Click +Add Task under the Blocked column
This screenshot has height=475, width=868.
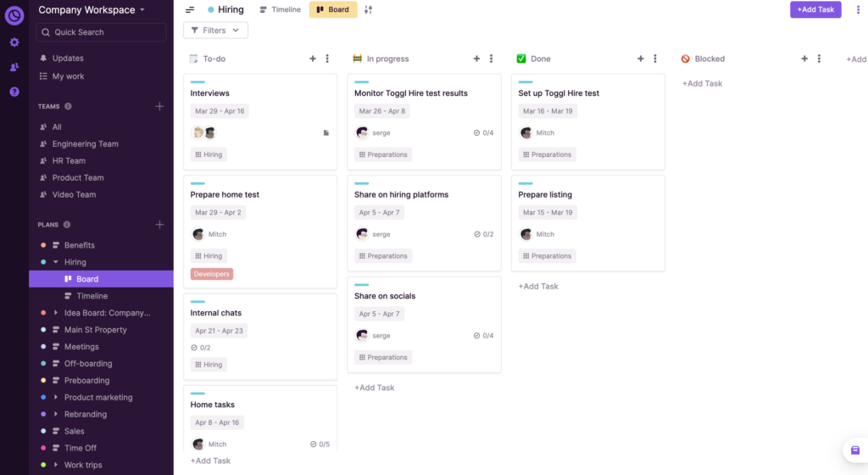702,83
